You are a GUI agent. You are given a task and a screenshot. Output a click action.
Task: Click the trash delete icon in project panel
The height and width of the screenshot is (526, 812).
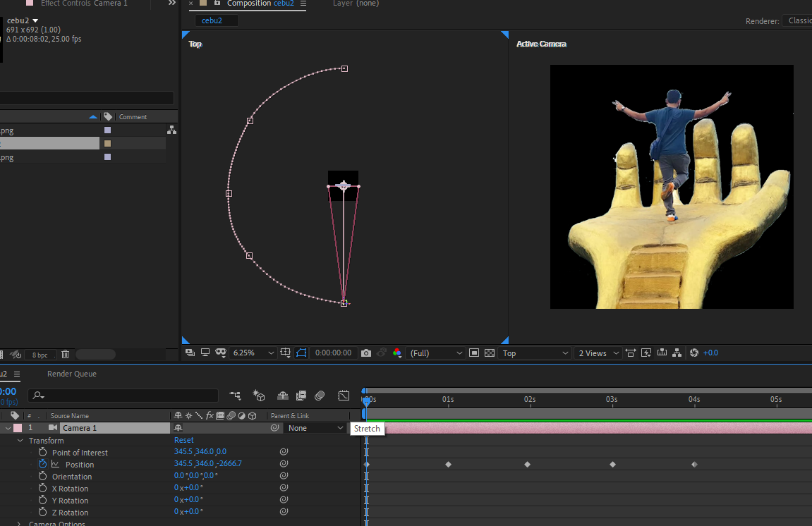pyautogui.click(x=65, y=355)
